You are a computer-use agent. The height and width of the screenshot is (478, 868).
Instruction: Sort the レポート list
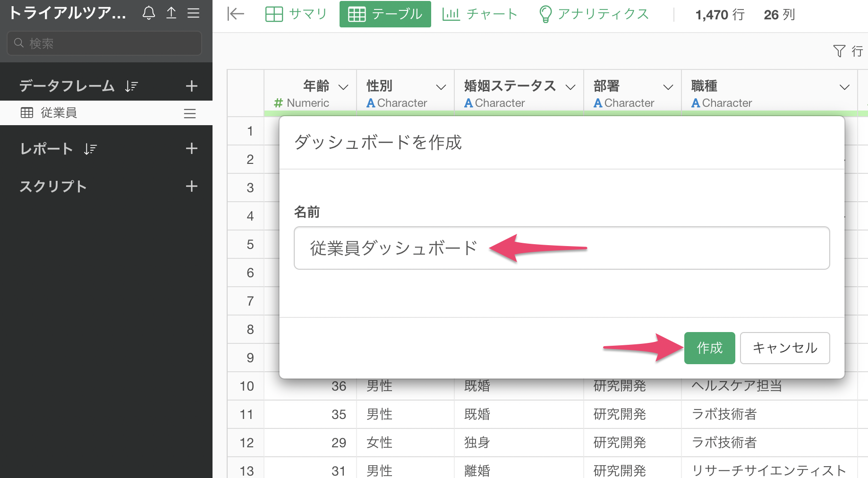tap(90, 149)
